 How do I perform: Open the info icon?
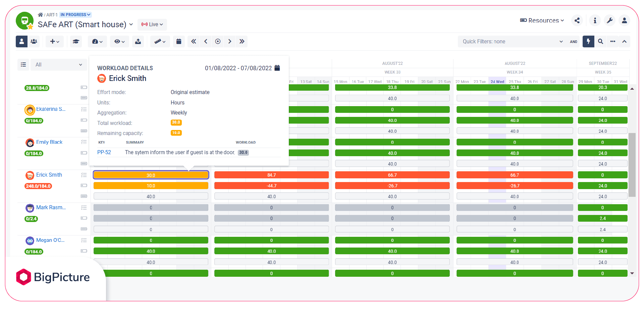click(595, 20)
